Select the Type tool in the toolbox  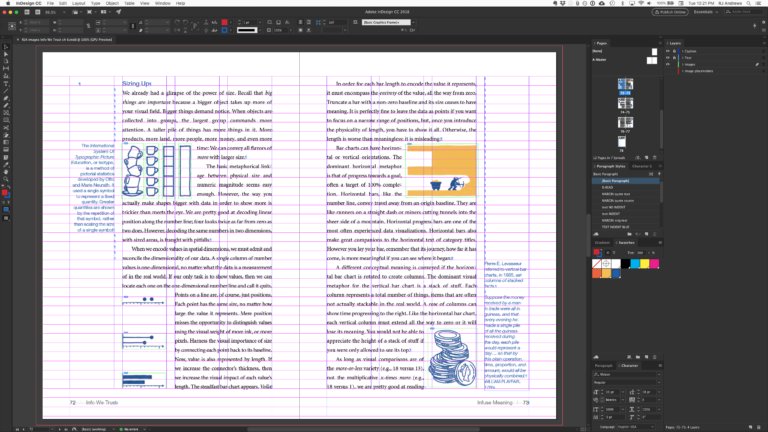tap(6, 84)
